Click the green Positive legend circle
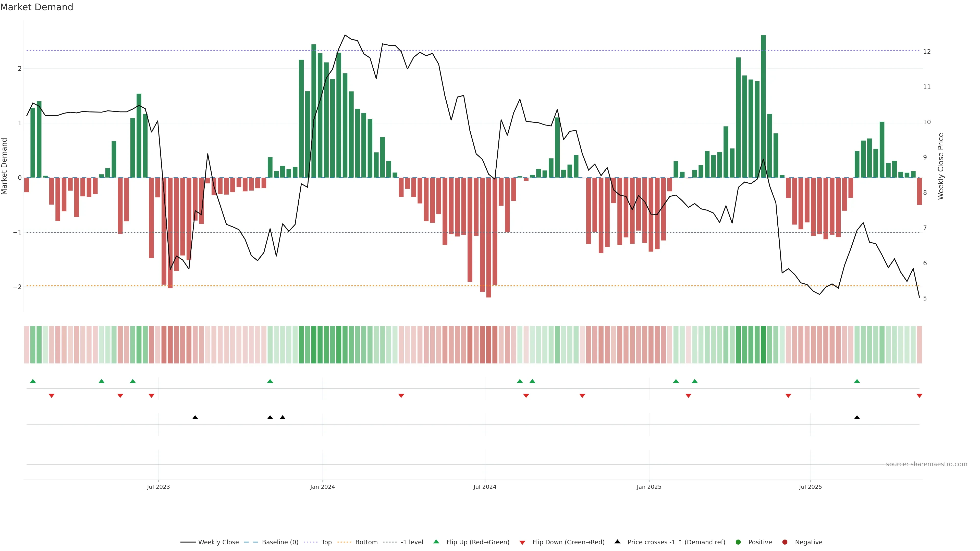This screenshot has height=551, width=980. click(738, 542)
